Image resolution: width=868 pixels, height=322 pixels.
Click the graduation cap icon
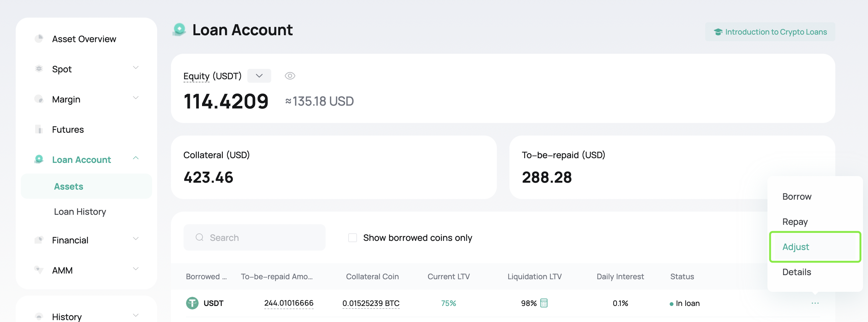pos(718,32)
